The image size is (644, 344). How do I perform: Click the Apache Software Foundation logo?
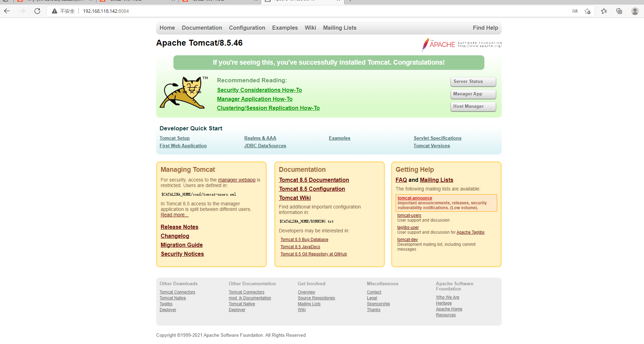coord(462,45)
